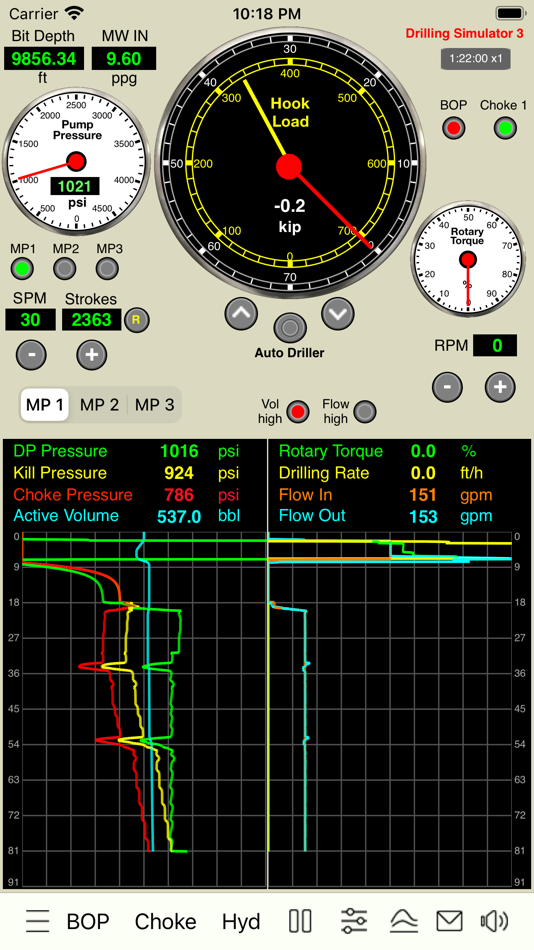Open the chart curves icon
534x950 pixels.
(x=404, y=922)
